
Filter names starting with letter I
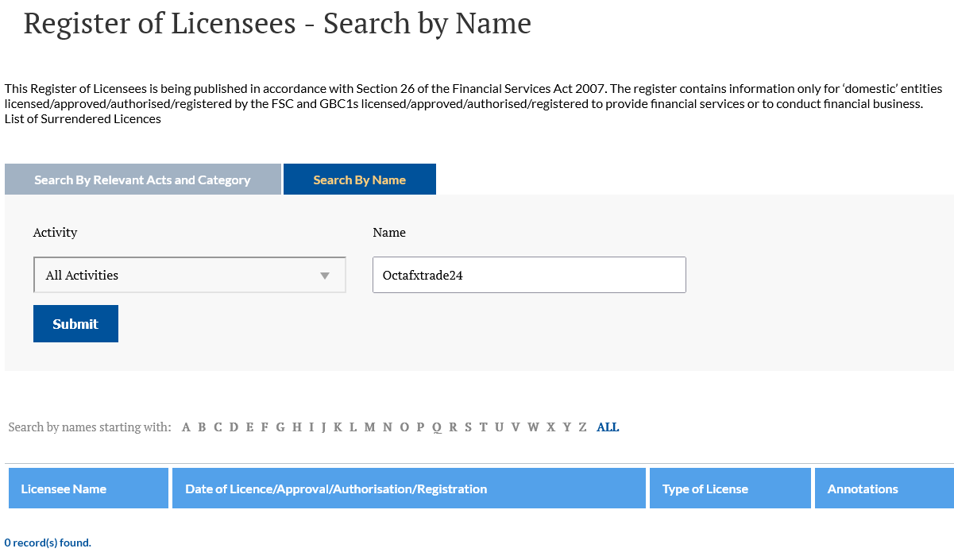(311, 427)
